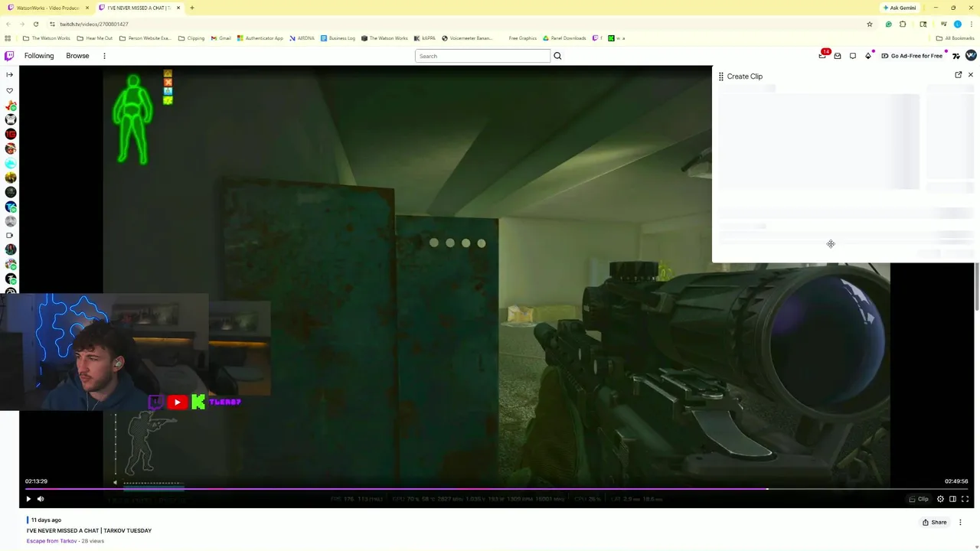Open a new browser tab
Screen dimensions: 980x551
[x=192, y=8]
